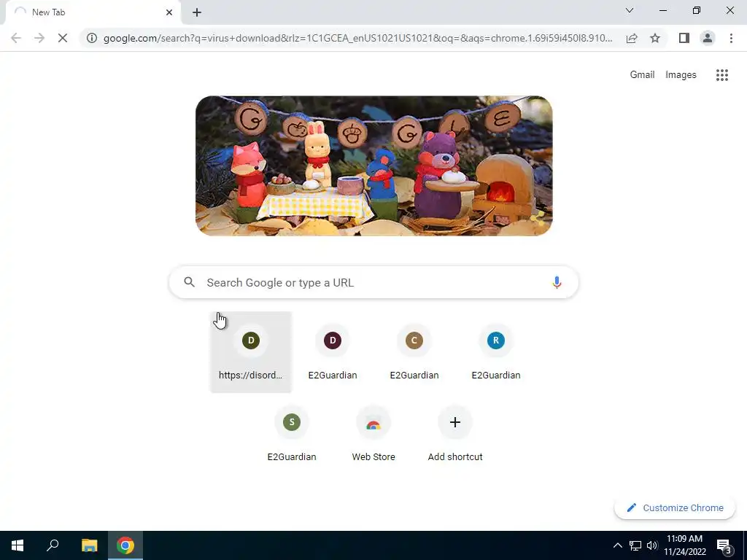Screen dimensions: 747x560
Task: Open E2Guardian shortcut with purple D icon
Action: click(333, 352)
